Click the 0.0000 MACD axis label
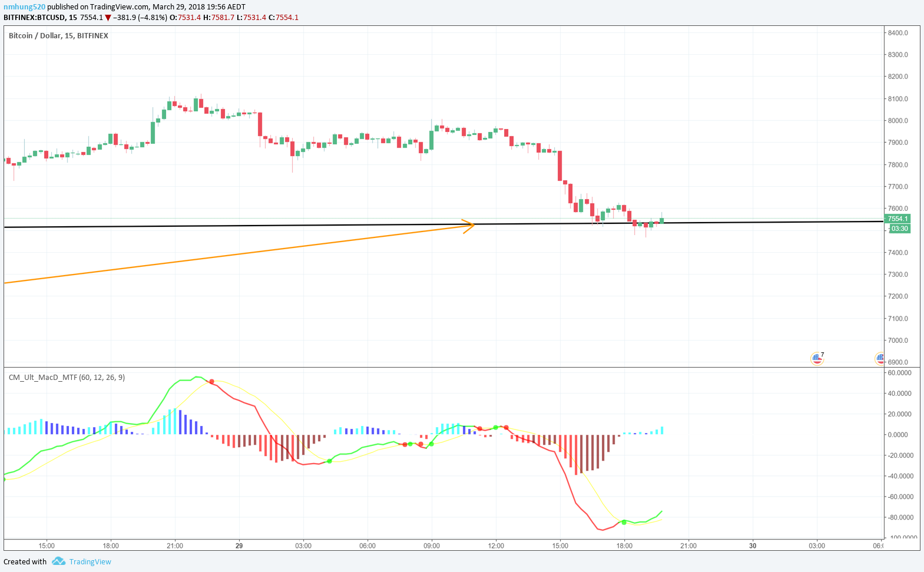Image resolution: width=924 pixels, height=572 pixels. [x=899, y=435]
